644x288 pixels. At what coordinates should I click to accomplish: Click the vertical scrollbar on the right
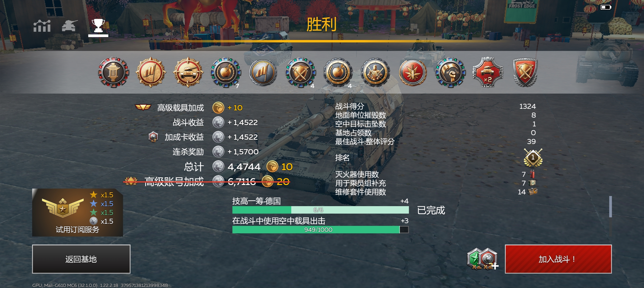610,207
